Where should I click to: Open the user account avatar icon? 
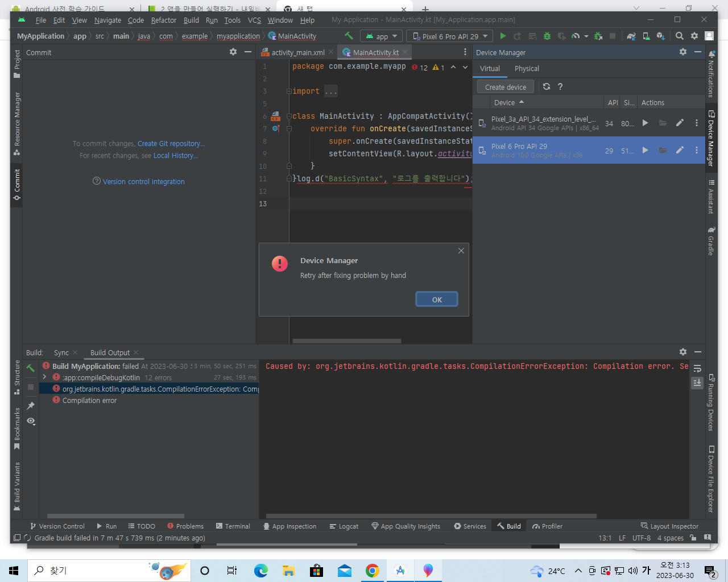(x=709, y=36)
